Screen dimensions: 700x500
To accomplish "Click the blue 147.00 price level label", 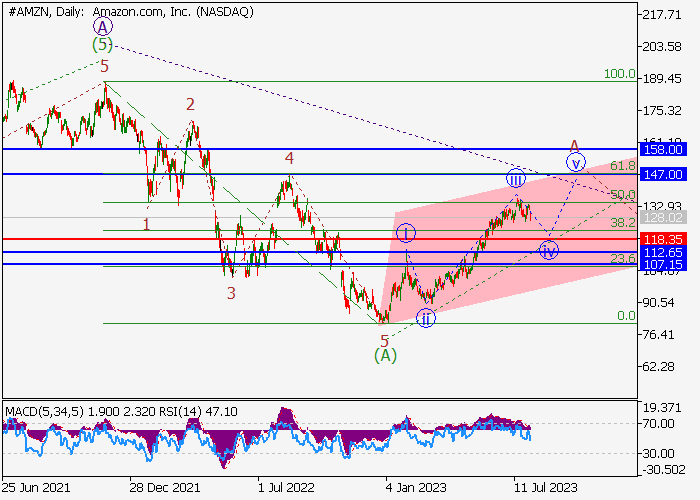I will pyautogui.click(x=663, y=174).
